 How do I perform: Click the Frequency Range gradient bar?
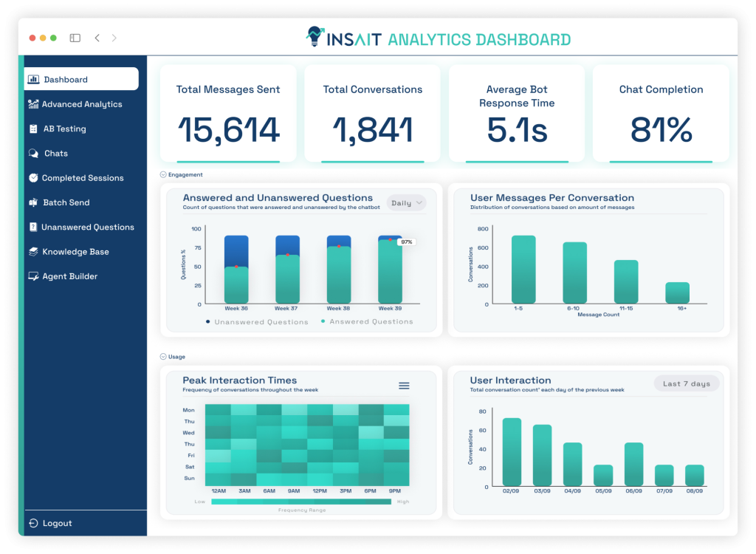(x=300, y=500)
